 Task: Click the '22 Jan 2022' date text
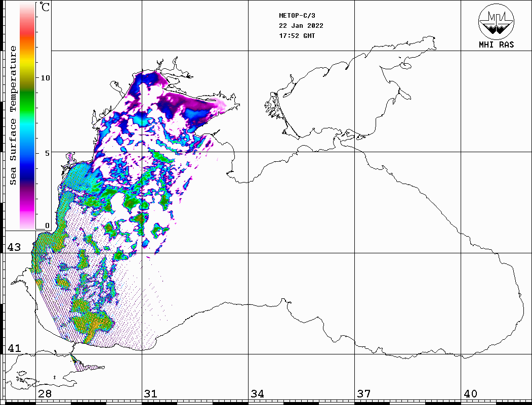pos(301,26)
